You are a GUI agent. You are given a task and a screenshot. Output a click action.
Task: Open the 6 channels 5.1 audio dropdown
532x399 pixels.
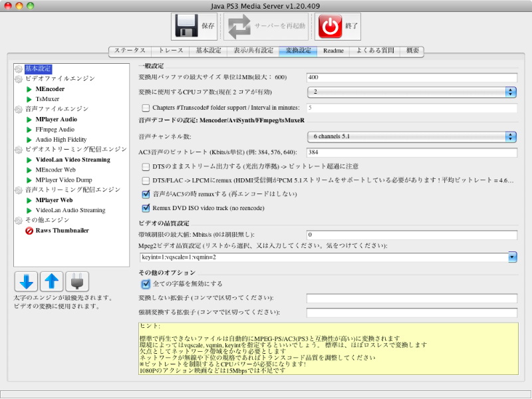coord(412,137)
